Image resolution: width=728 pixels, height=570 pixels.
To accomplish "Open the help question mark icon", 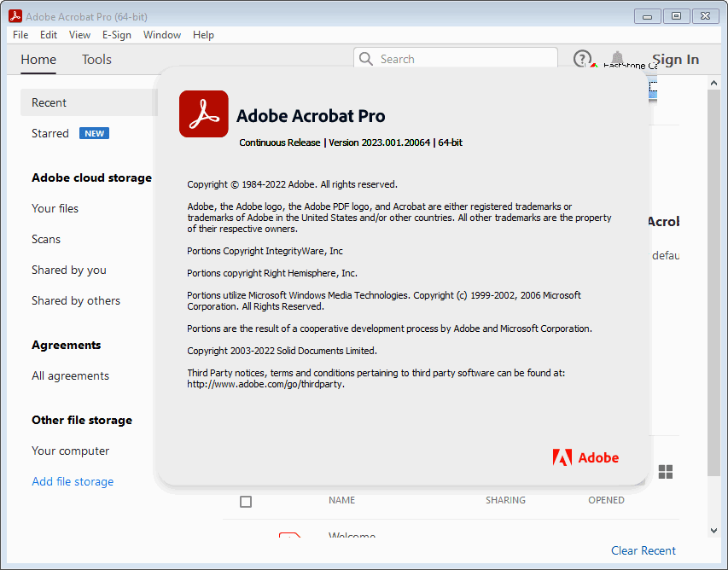I will 582,59.
